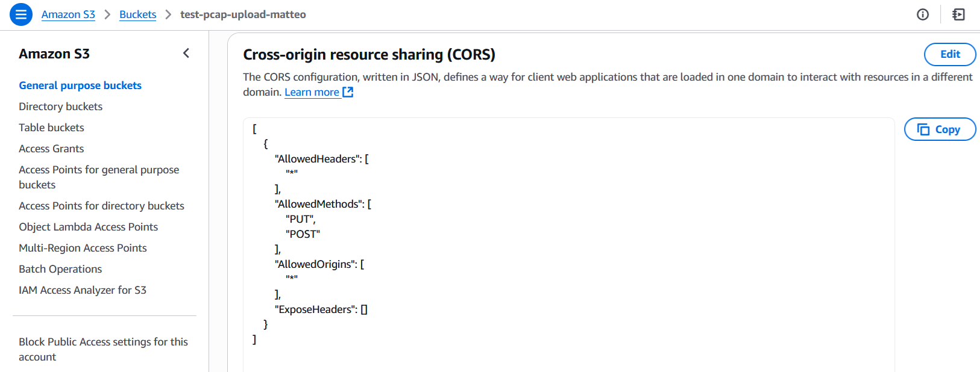Open the hamburger navigation menu

[x=20, y=14]
